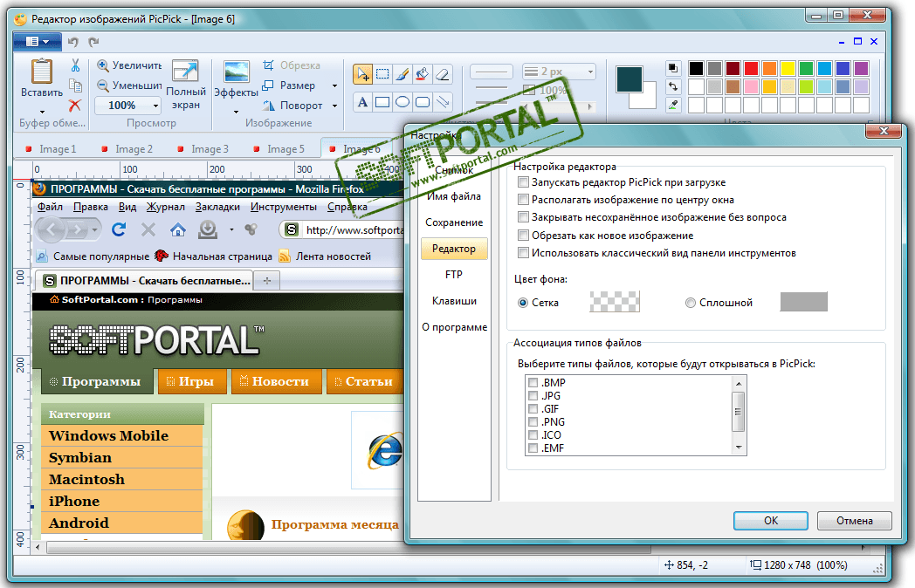Check the .BMP file type
915x588 pixels.
tap(533, 383)
